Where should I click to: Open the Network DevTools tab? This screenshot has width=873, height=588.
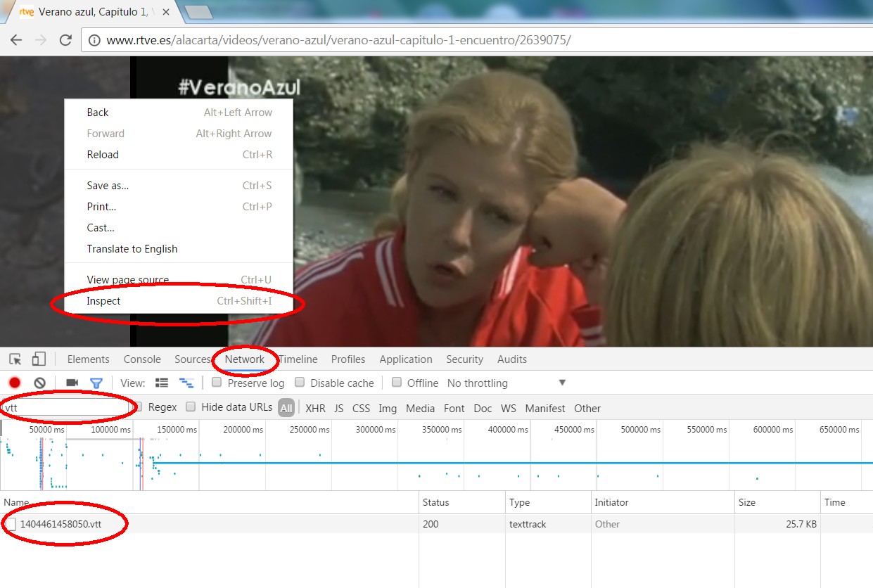tap(245, 359)
